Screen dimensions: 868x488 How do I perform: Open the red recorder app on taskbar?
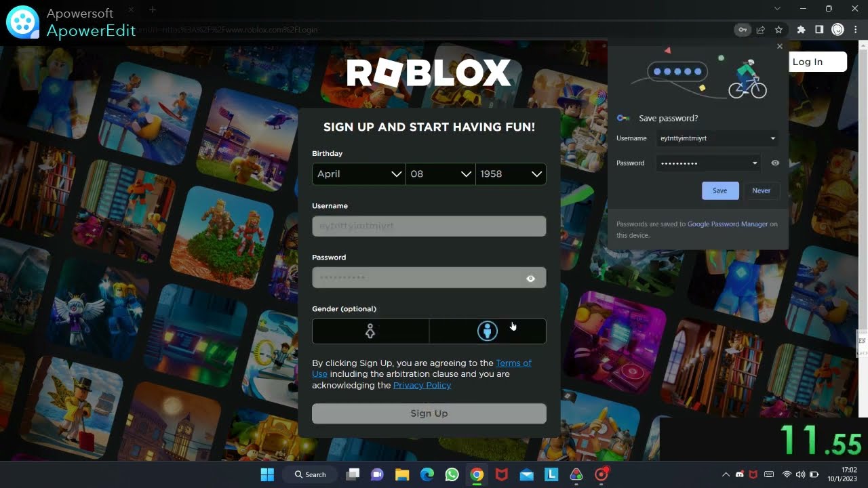(x=601, y=474)
